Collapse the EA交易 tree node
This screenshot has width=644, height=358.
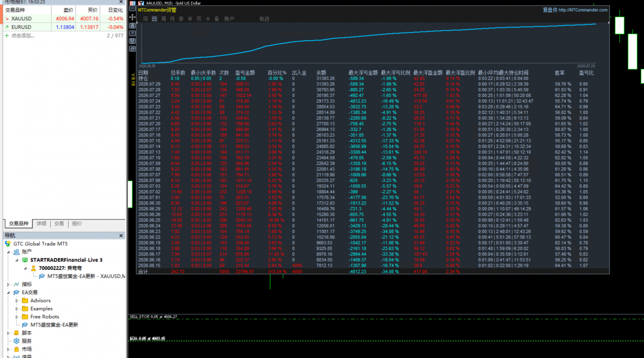[x=8, y=293]
